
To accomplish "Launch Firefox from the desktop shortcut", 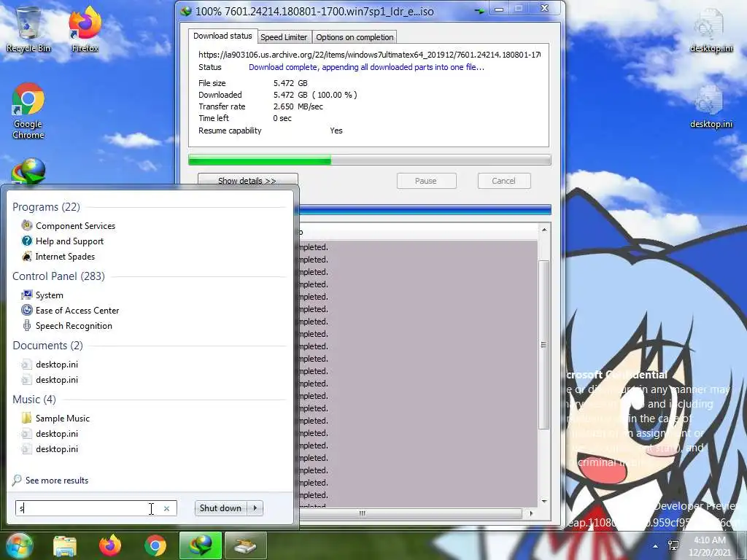I will [85, 29].
